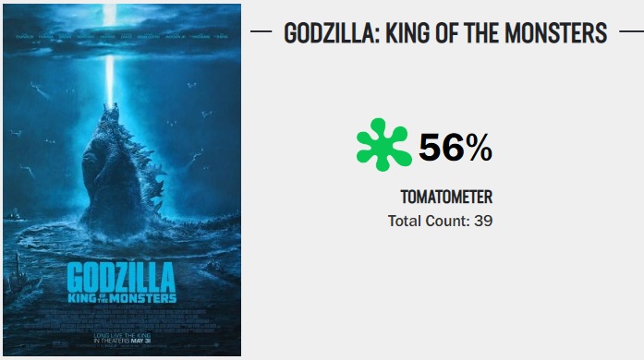644x360 pixels.
Task: Click the warship at poster's lower left
Action: (x=19, y=279)
